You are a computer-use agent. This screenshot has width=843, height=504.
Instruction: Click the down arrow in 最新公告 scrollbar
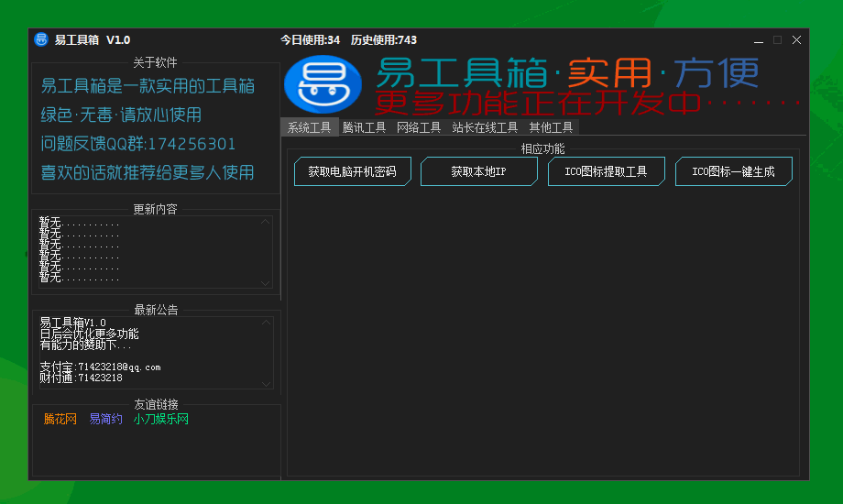coord(266,384)
